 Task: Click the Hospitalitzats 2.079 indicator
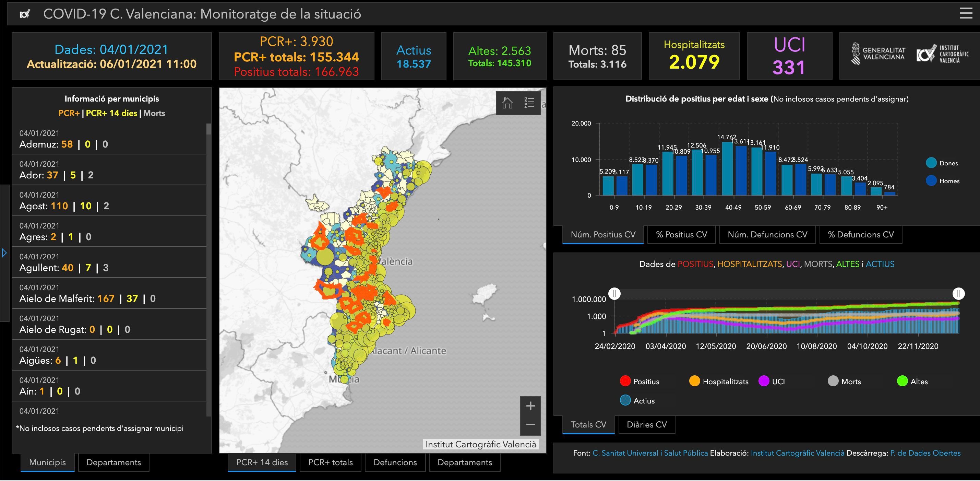pos(694,56)
